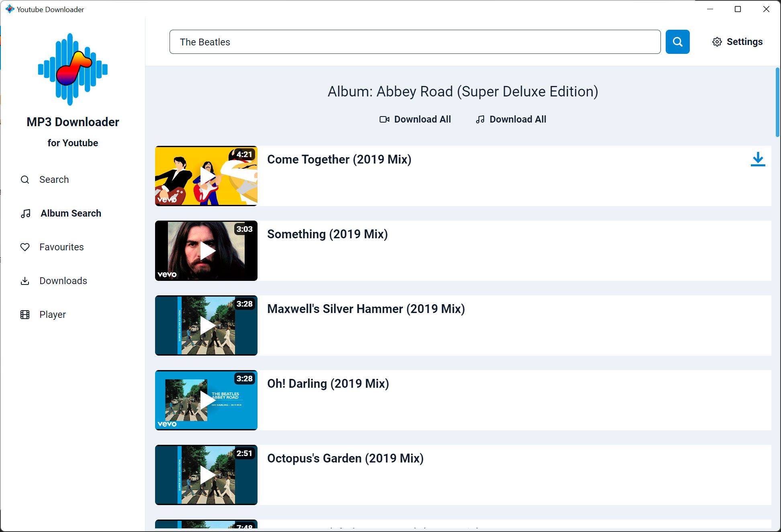781x532 pixels.
Task: Click Download All audio button
Action: click(511, 119)
